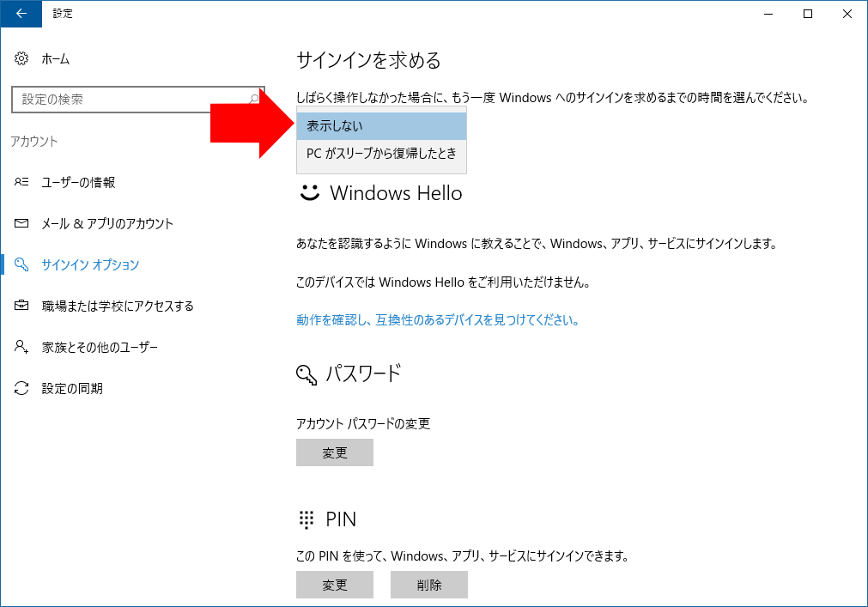Click Windows Hello をご利用いただけません text
Viewport: 868px width, 607px height.
point(443,282)
